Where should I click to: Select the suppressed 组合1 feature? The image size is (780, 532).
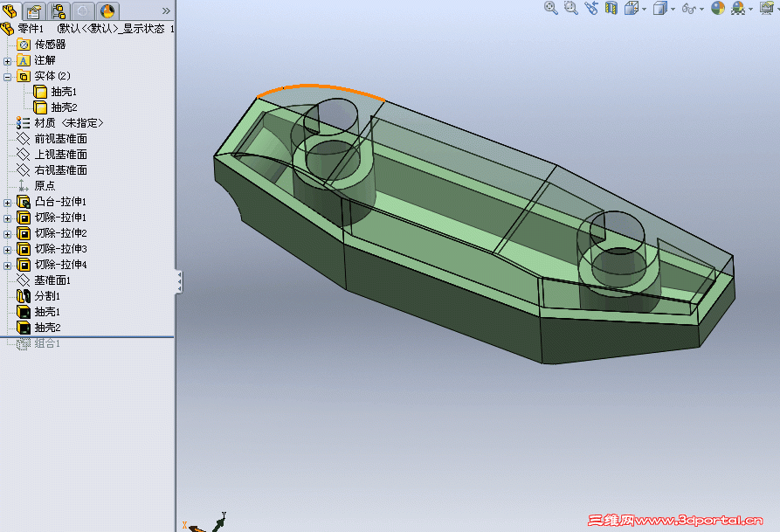coord(38,343)
